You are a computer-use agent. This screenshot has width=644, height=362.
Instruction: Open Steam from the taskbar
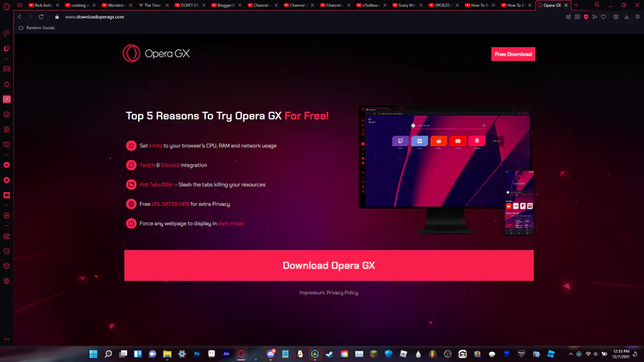(x=329, y=354)
